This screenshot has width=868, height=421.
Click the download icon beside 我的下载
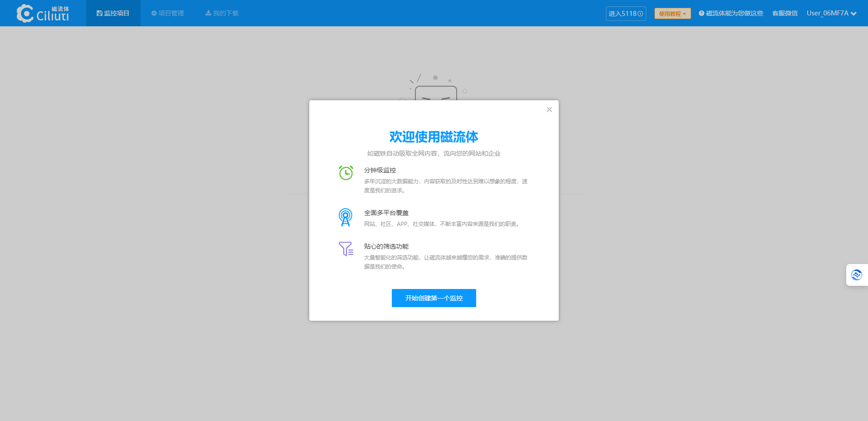point(208,13)
